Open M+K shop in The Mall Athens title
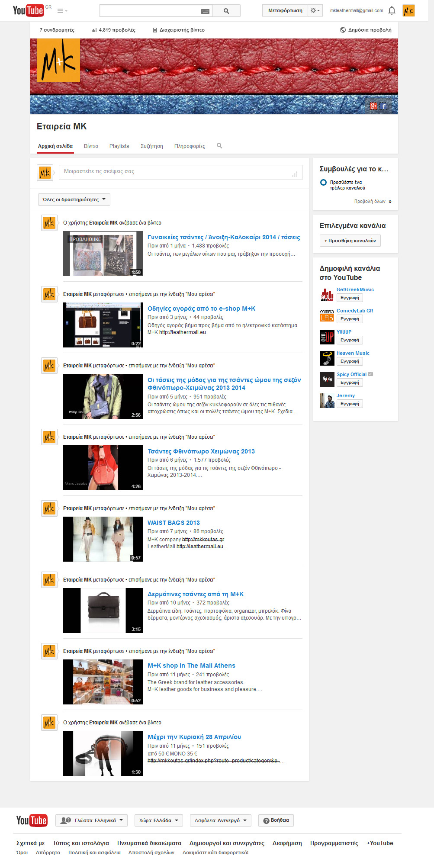Image resolution: width=434 pixels, height=868 pixels. tap(191, 665)
